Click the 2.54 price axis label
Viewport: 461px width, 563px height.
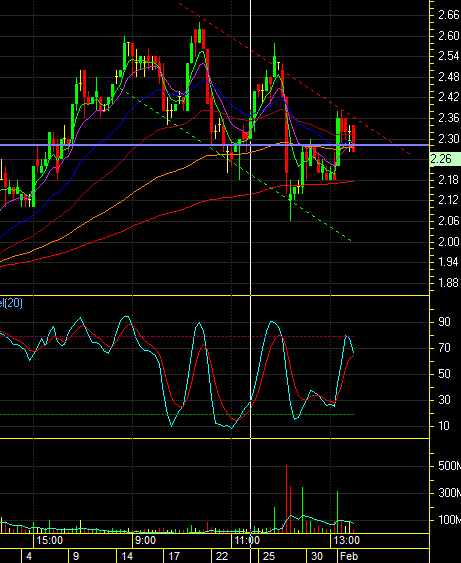point(449,56)
